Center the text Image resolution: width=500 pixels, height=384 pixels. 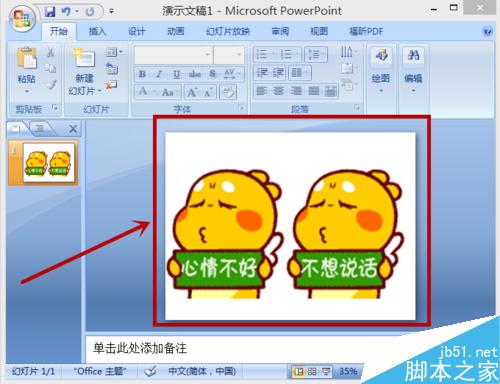279,90
